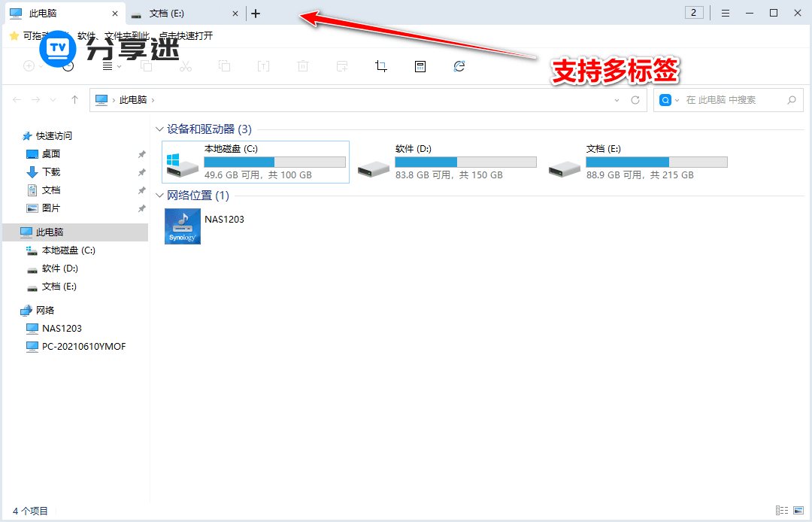Collapse the 网络位置 section
The image size is (812, 522).
[x=159, y=195]
